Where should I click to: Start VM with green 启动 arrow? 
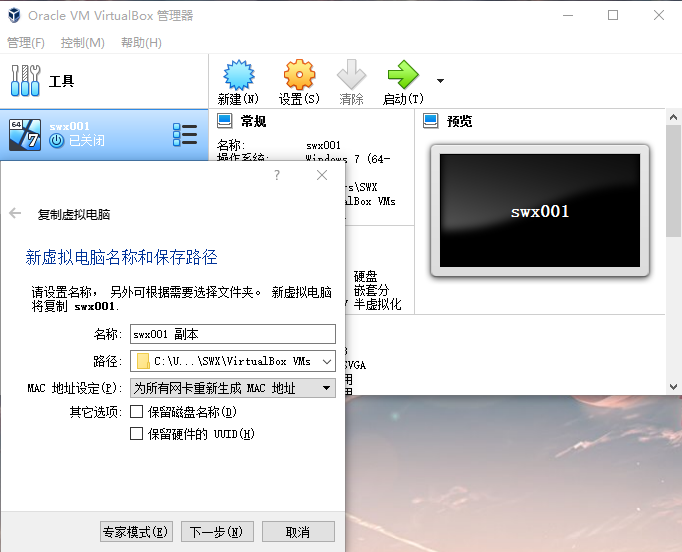403,75
